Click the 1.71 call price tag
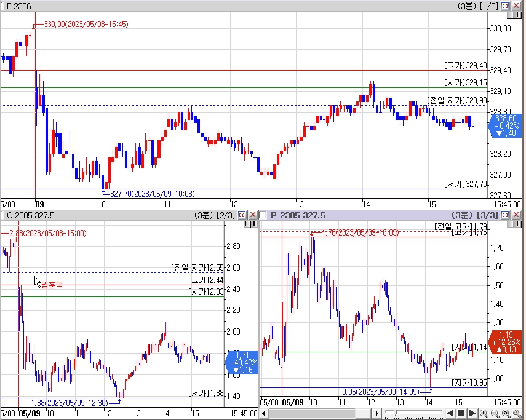526x420 pixels. tap(242, 362)
